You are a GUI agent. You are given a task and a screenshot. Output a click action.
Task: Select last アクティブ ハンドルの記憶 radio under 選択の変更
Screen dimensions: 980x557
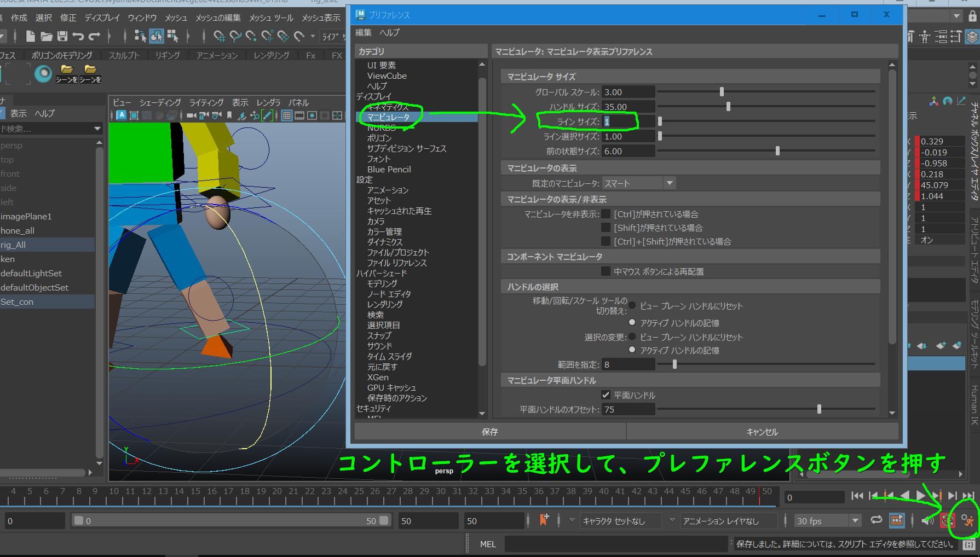(x=632, y=350)
